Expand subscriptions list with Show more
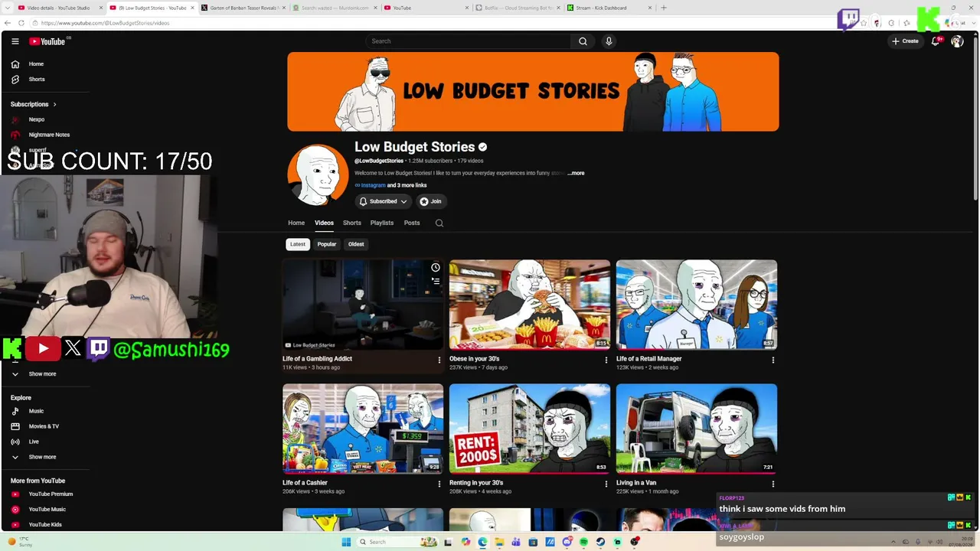The height and width of the screenshot is (551, 980). (43, 374)
